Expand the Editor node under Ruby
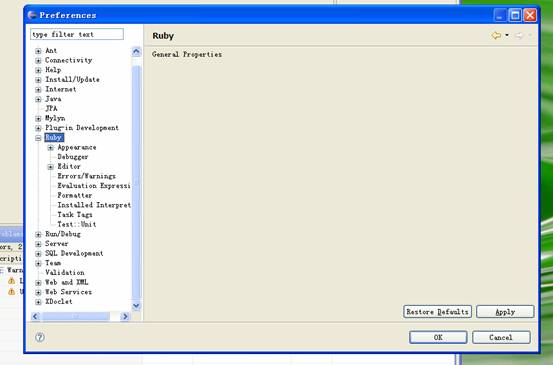553x365 pixels. pyautogui.click(x=50, y=167)
